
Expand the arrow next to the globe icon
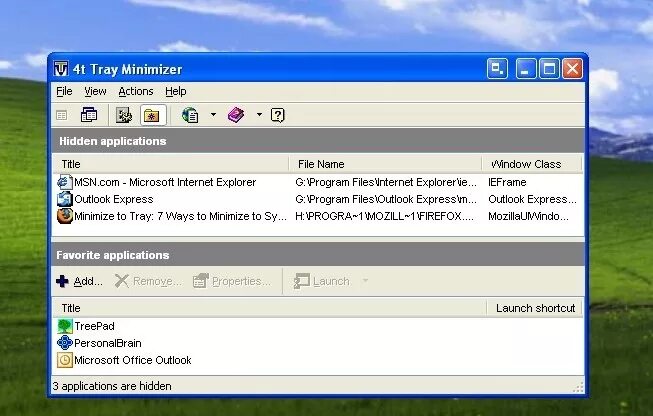[x=213, y=115]
